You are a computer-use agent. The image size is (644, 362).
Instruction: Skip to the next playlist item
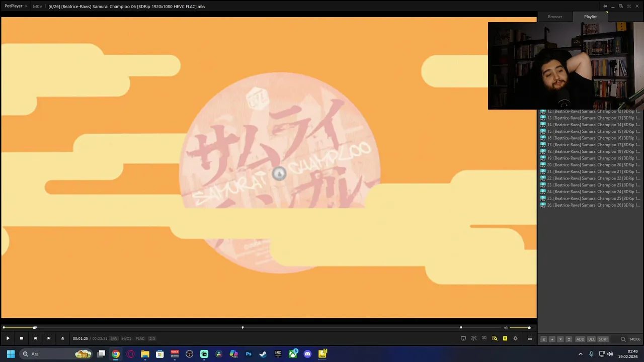[x=48, y=338]
